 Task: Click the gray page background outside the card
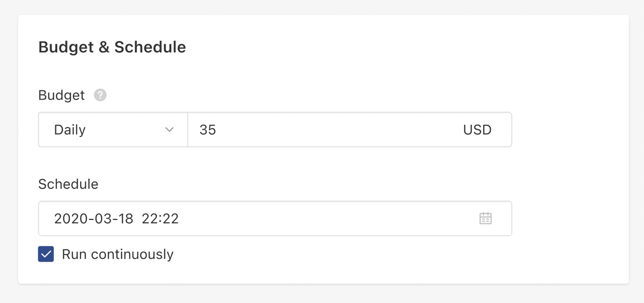(636, 146)
